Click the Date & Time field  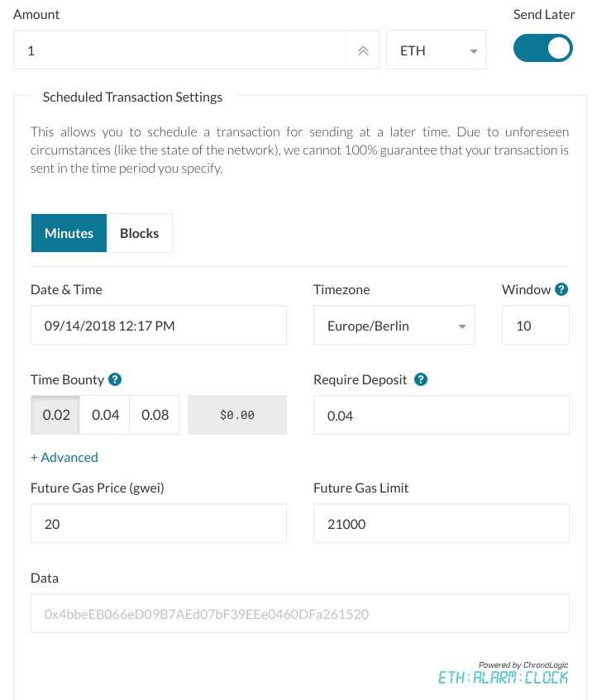(159, 325)
